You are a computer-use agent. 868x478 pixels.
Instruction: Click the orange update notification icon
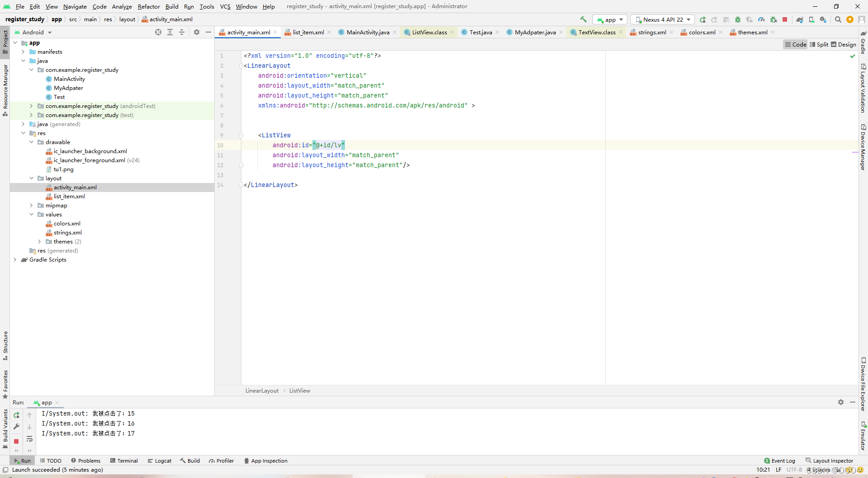850,19
